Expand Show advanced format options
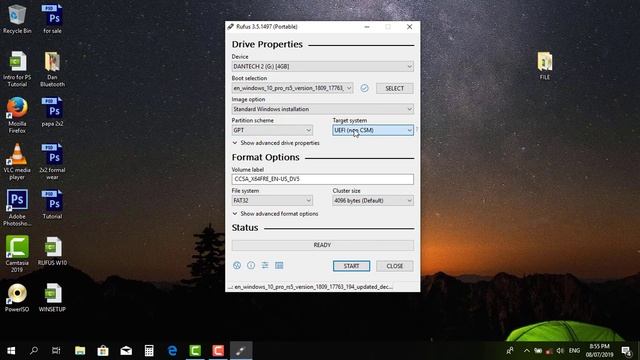 (x=276, y=213)
